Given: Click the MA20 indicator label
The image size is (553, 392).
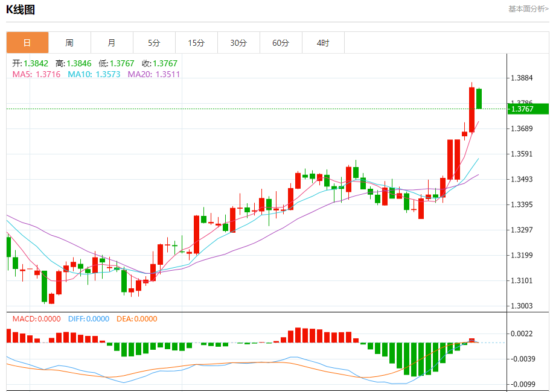Looking at the screenshot, I should pos(153,74).
